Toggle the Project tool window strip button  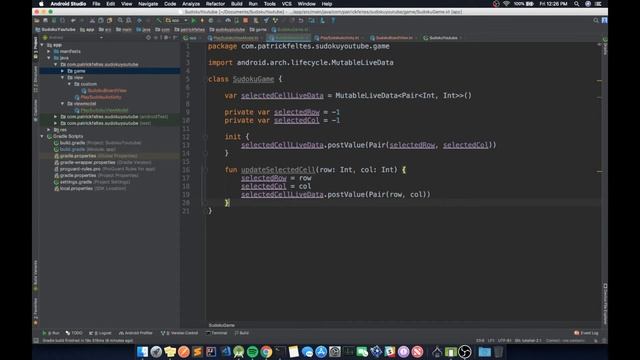[36, 47]
